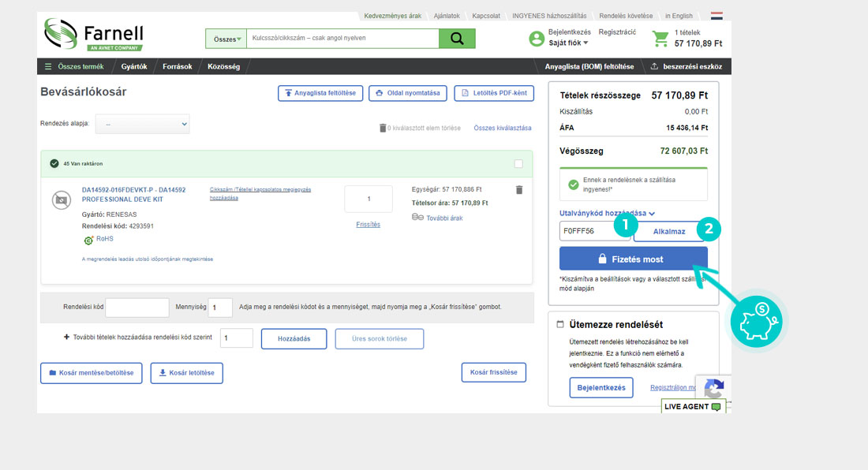Click the Kosár letöltése button

(x=186, y=373)
